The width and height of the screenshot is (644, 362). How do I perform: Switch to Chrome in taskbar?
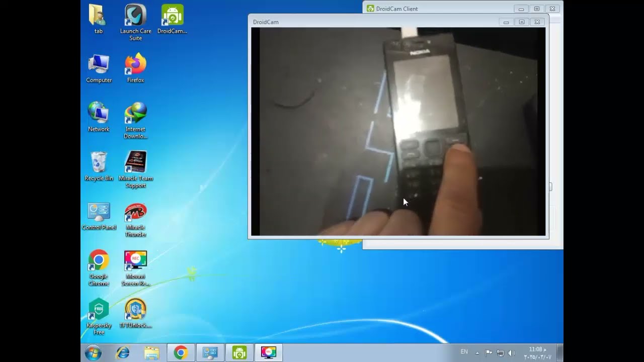(x=181, y=353)
